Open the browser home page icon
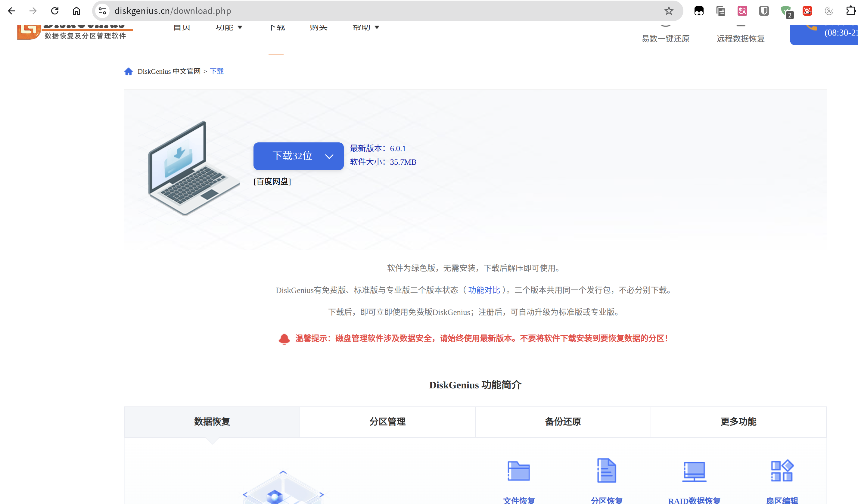858x504 pixels. pyautogui.click(x=76, y=11)
